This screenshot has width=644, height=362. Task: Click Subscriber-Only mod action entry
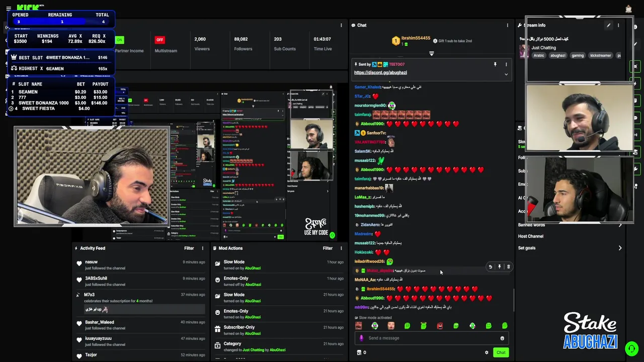(x=279, y=330)
